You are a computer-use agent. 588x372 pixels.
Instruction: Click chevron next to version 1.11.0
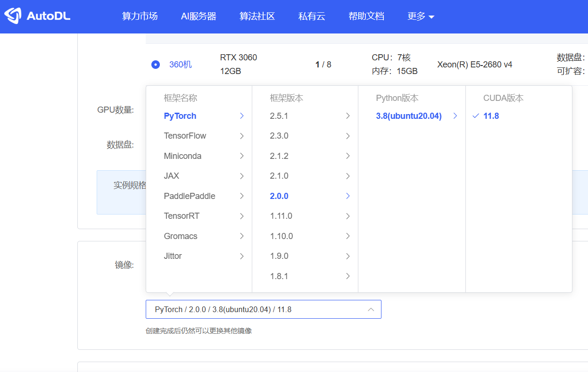click(348, 216)
